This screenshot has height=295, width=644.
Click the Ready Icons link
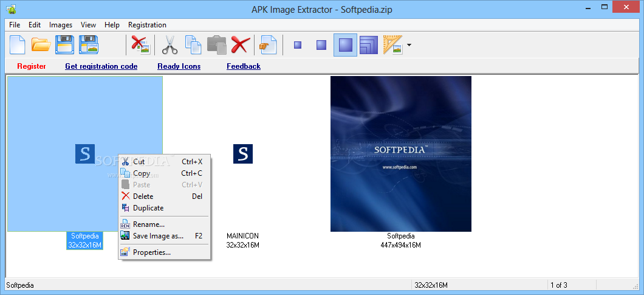[x=179, y=66]
